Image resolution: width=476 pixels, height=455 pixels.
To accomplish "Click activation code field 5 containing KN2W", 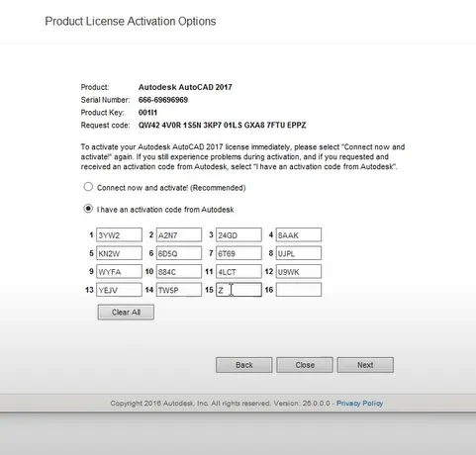I will tap(119, 253).
